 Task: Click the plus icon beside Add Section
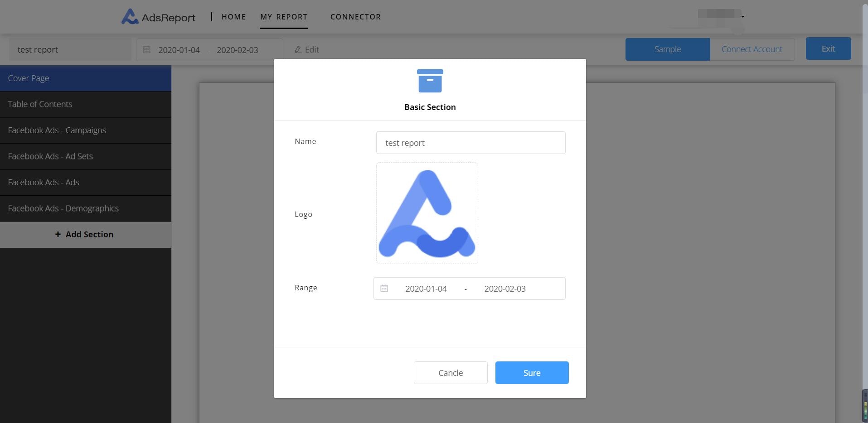[58, 234]
